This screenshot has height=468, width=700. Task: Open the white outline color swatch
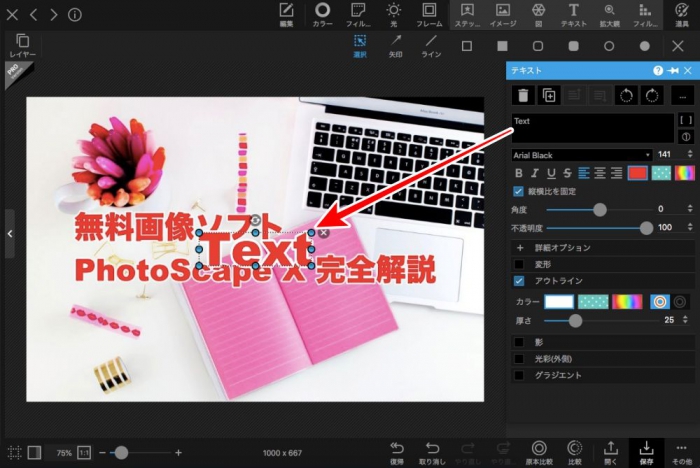pos(559,302)
